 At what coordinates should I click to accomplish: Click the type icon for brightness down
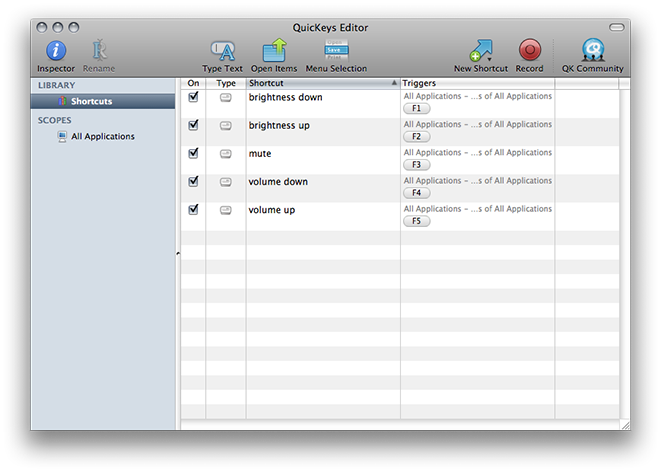coord(226,98)
